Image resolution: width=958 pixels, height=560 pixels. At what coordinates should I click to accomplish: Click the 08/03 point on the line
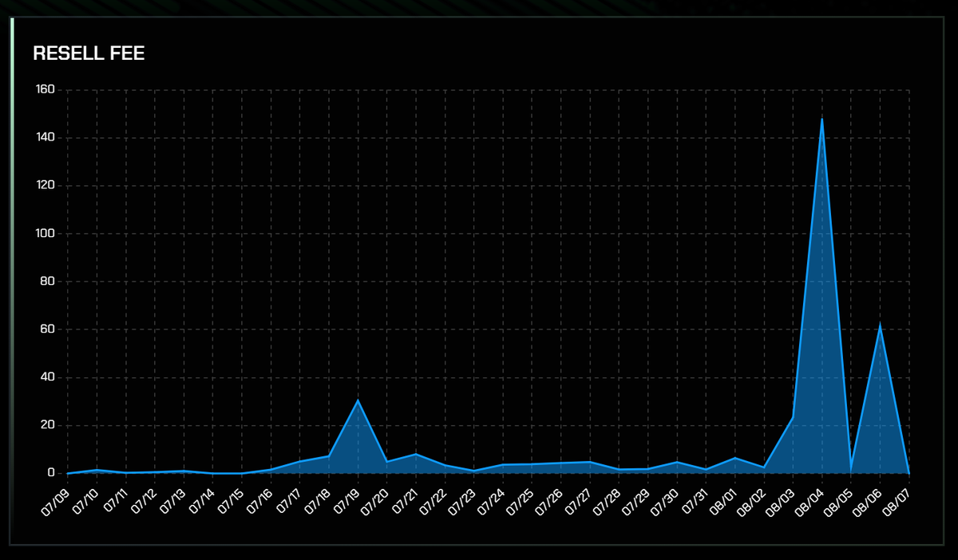tap(793, 417)
